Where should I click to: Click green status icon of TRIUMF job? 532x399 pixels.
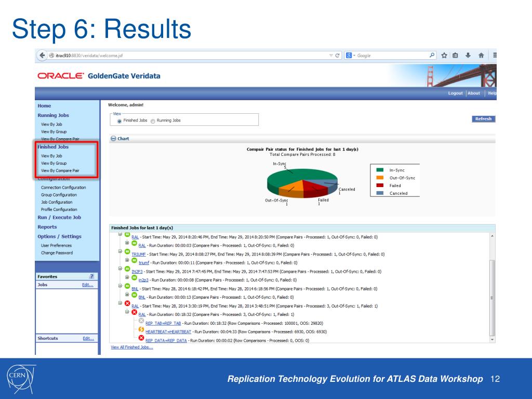[x=127, y=252]
